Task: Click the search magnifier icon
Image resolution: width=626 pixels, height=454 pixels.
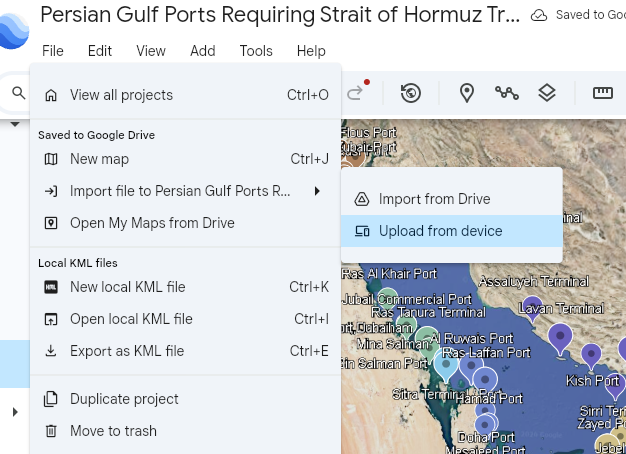Action: pos(18,94)
